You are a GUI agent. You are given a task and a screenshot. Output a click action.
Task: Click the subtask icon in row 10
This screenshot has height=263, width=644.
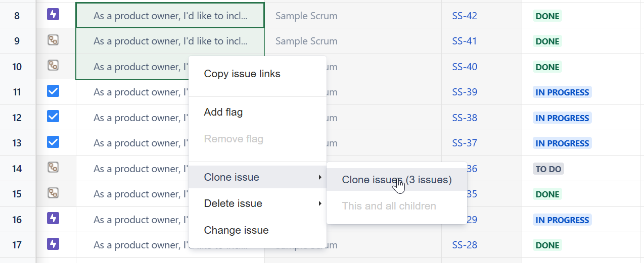pos(53,65)
